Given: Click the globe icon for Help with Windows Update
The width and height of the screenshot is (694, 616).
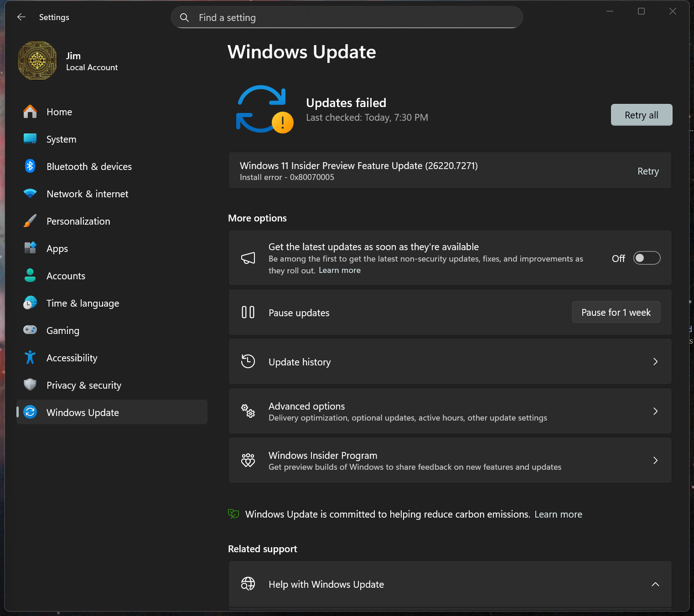Looking at the screenshot, I should (248, 584).
